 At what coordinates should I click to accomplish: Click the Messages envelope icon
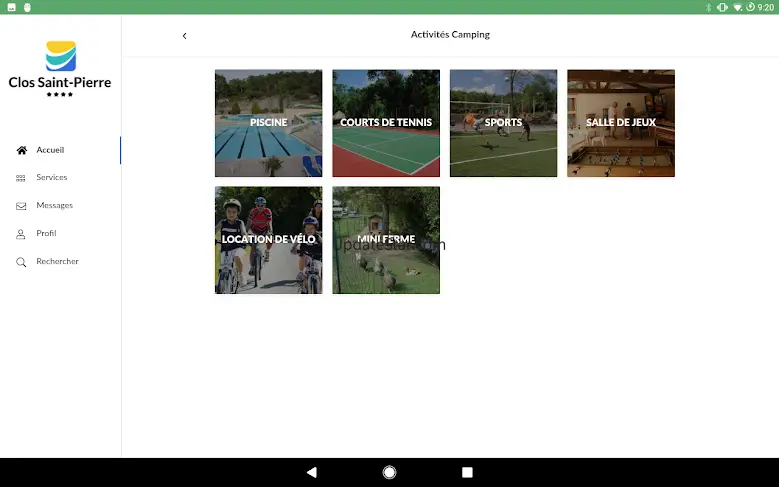coord(21,206)
